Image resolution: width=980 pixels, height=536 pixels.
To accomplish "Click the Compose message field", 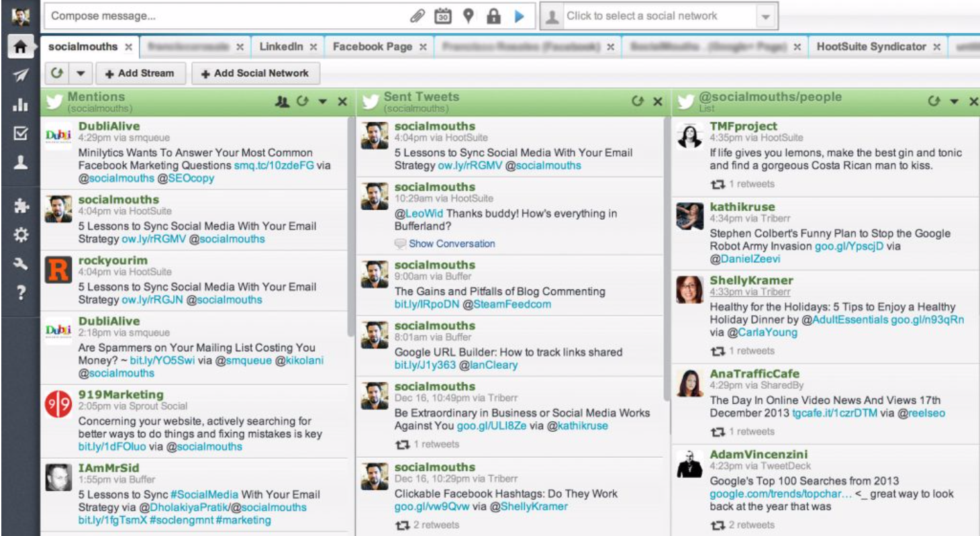I will (228, 16).
